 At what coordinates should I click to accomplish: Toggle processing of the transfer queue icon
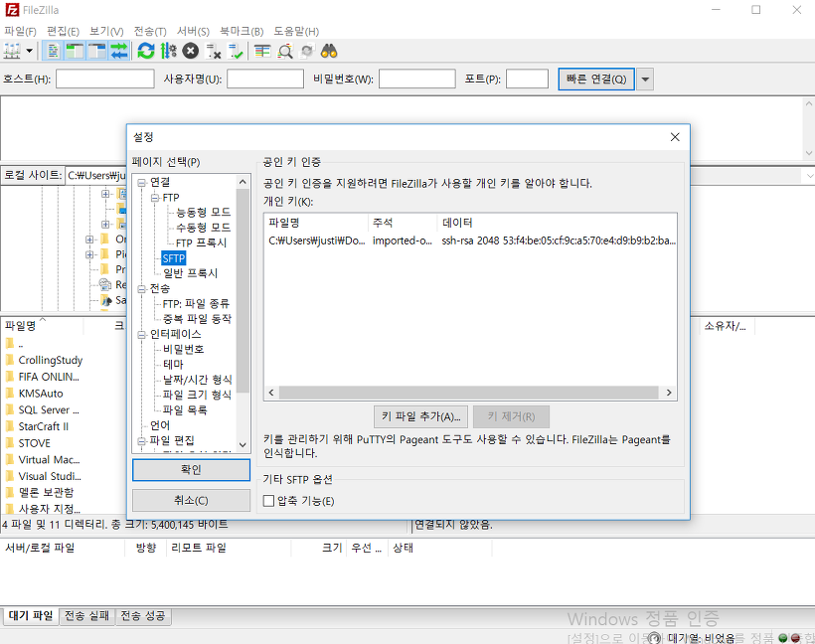pyautogui.click(x=168, y=51)
